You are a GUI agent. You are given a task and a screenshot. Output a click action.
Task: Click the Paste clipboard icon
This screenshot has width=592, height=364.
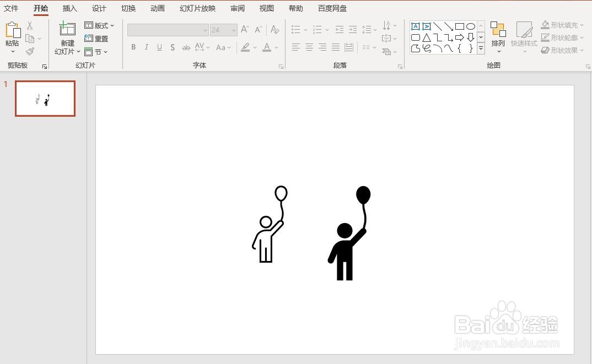coord(13,30)
